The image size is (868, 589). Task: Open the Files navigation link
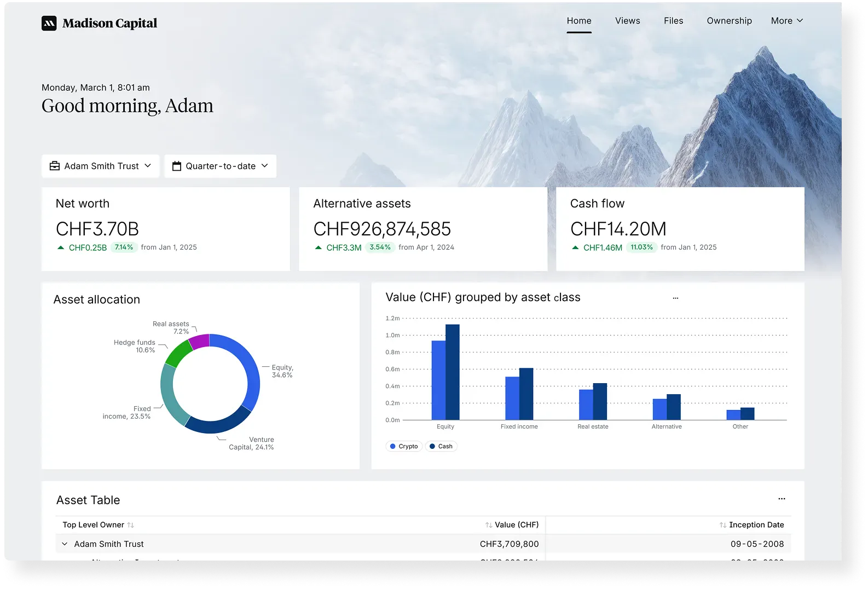tap(673, 21)
